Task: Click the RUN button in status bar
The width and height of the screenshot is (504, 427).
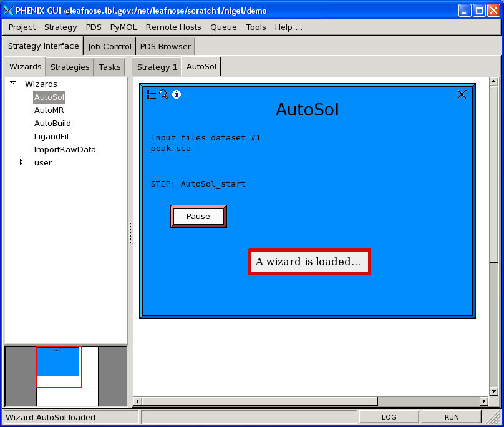Action: (452, 417)
